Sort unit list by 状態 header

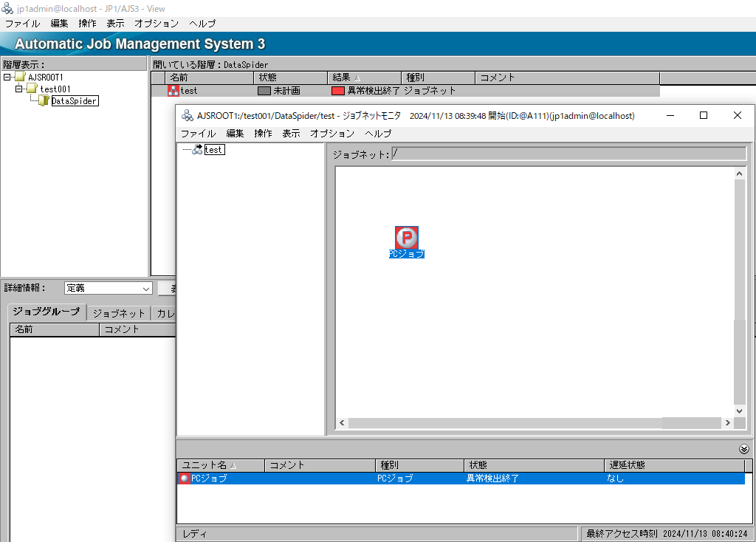(x=535, y=465)
